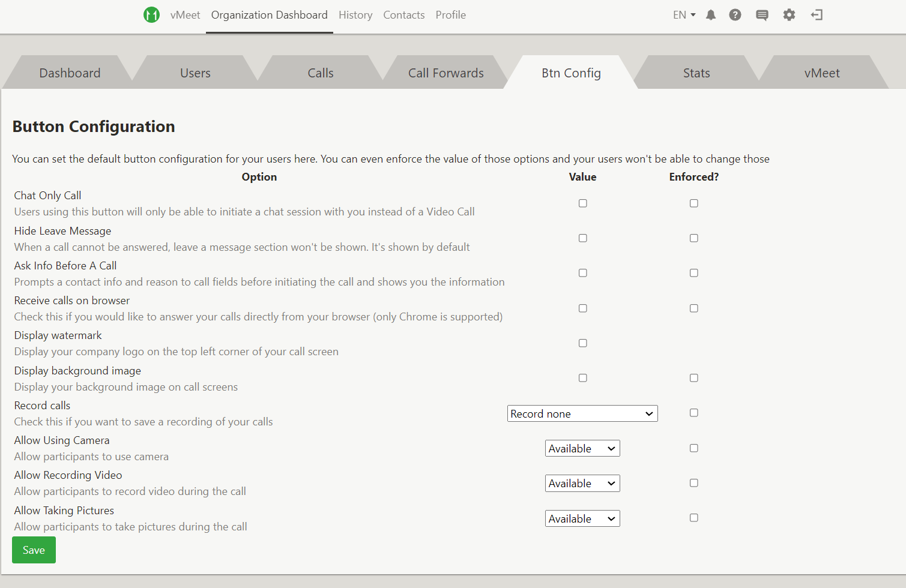This screenshot has width=906, height=588.
Task: Enforce the Record calls option
Action: (x=694, y=413)
